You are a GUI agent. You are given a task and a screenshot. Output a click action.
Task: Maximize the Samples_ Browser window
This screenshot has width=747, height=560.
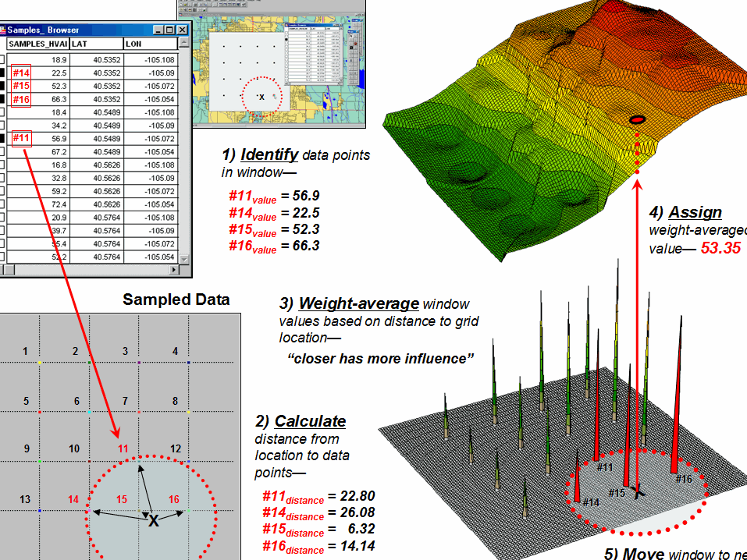coord(169,30)
